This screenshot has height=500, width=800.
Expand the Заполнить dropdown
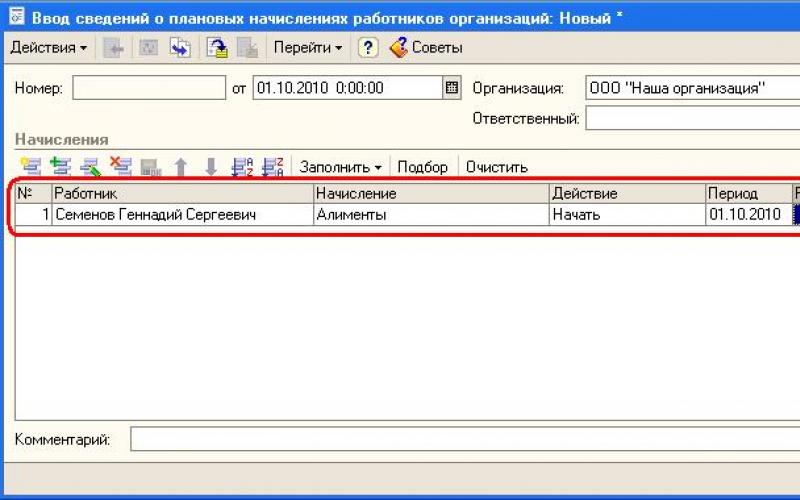(340, 167)
